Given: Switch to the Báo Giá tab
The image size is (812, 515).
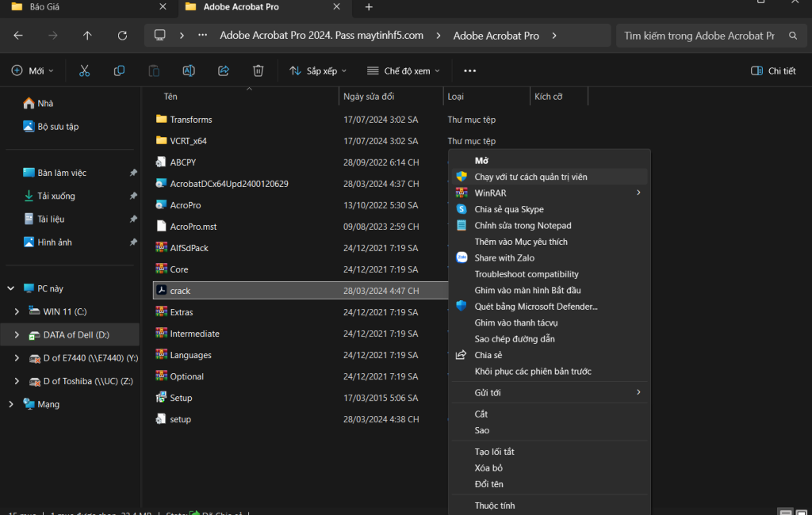Looking at the screenshot, I should [x=88, y=7].
